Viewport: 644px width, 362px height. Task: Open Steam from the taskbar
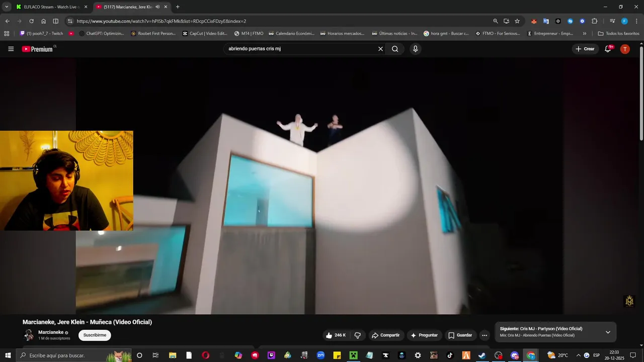pyautogui.click(x=482, y=355)
